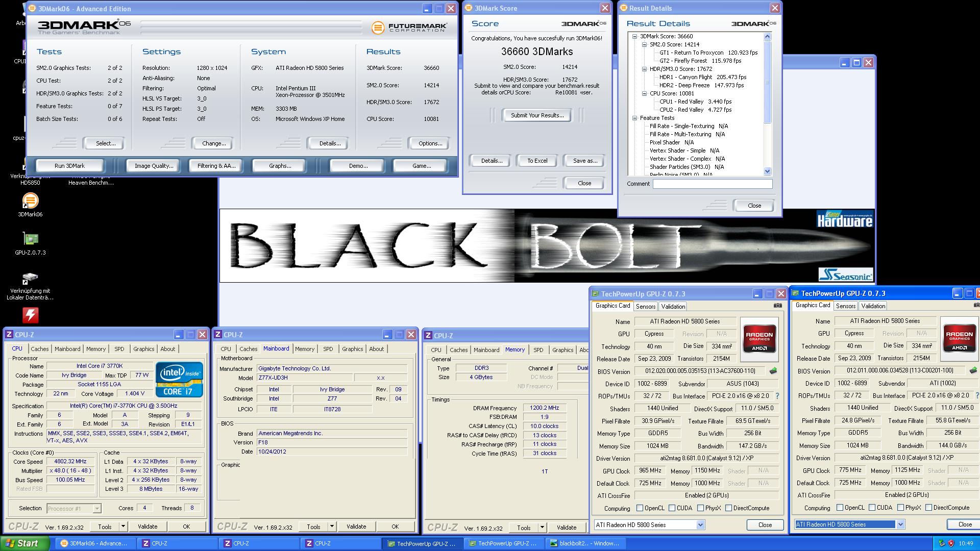Click the PC Games Hardware logo on banner
980x551 pixels.
[845, 219]
